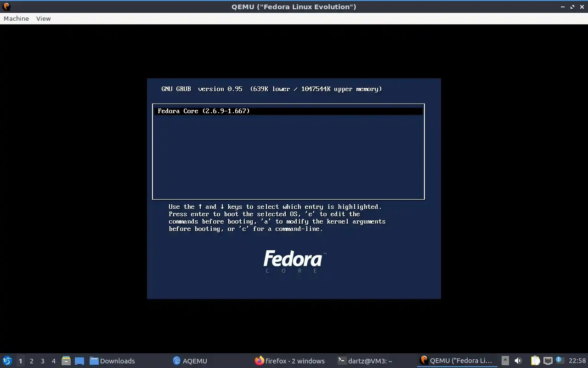Click the clock showing 22:58
The image size is (588, 368).
pos(577,361)
